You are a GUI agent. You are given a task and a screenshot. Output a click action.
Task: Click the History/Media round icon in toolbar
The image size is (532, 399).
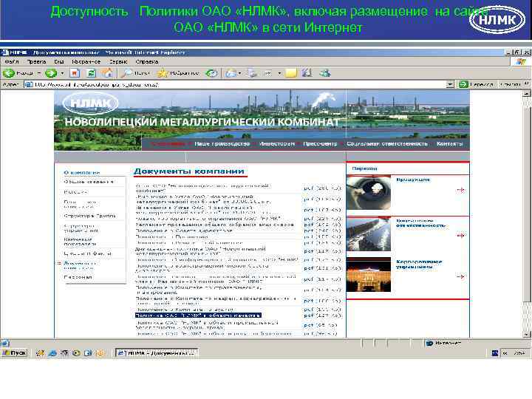pyautogui.click(x=212, y=73)
